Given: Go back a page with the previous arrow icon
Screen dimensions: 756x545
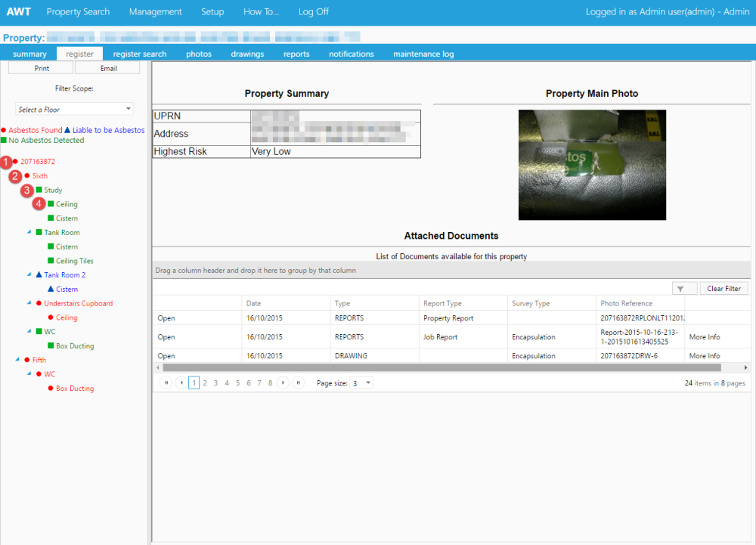Looking at the screenshot, I should point(181,382).
